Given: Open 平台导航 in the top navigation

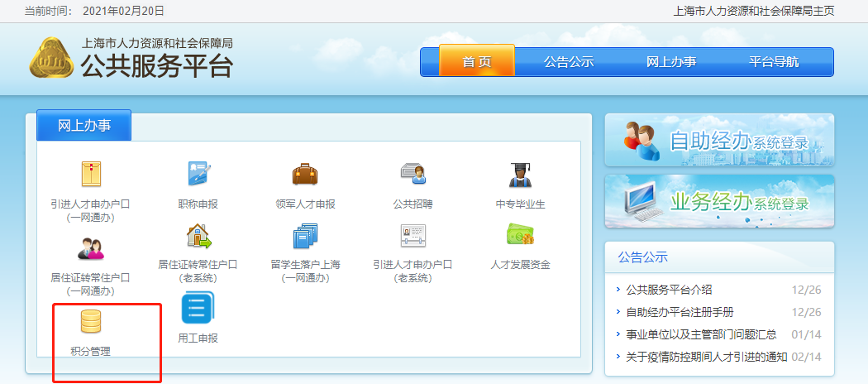Looking at the screenshot, I should (x=774, y=62).
